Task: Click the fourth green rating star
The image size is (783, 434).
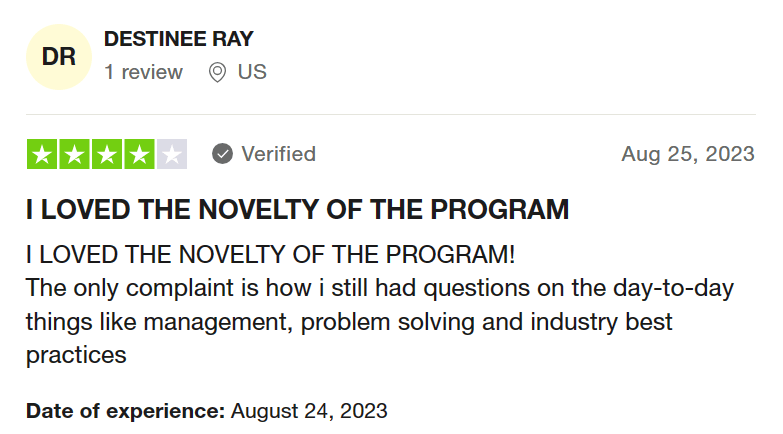Action: coord(139,154)
